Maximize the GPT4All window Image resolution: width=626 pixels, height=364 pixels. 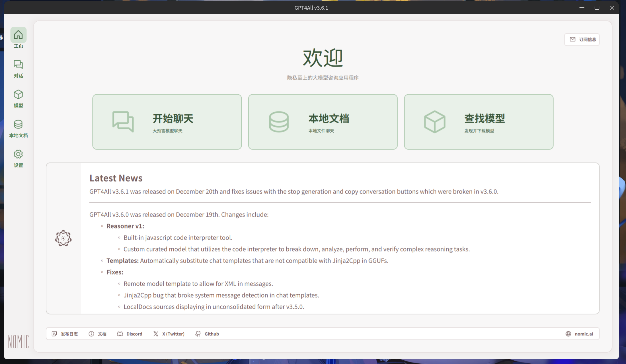click(597, 8)
